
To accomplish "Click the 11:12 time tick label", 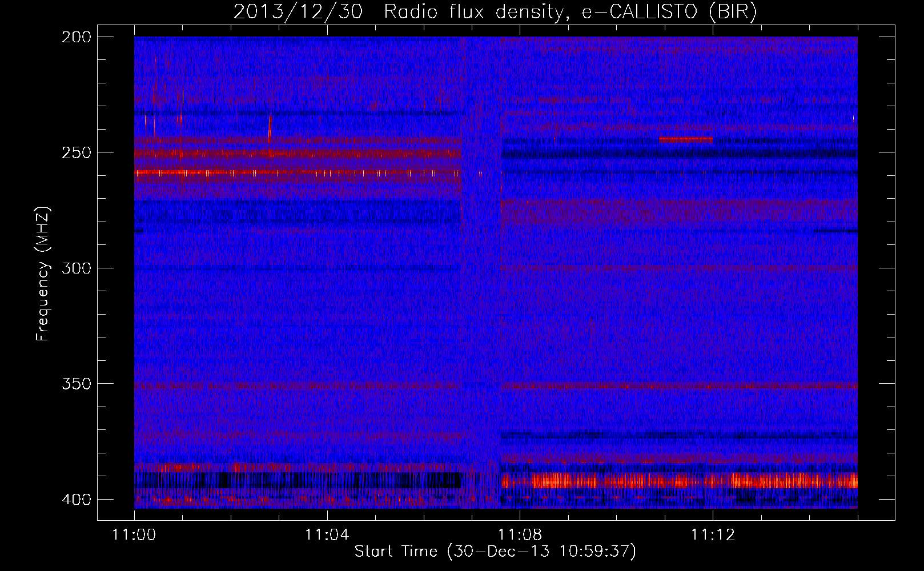I will click(x=712, y=535).
